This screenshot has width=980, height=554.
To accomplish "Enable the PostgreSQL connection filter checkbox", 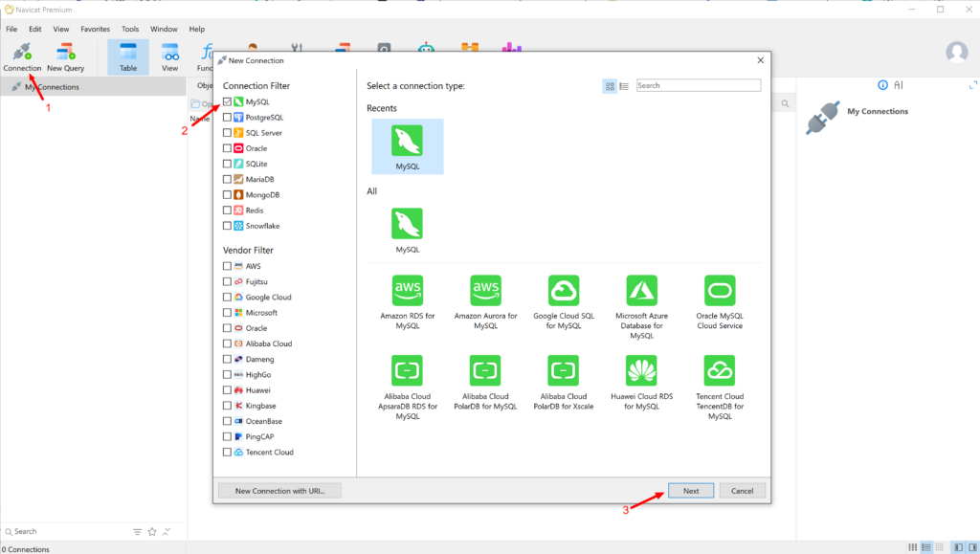I will tap(227, 117).
